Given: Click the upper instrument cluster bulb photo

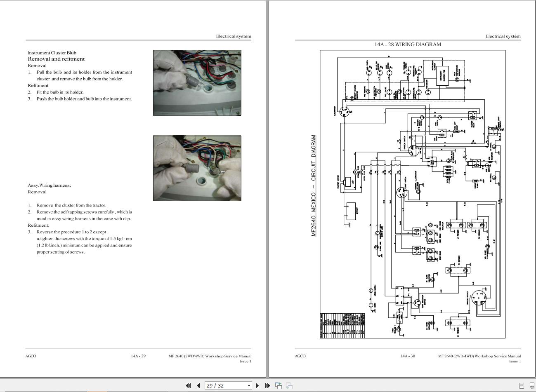Looking at the screenshot, I should pos(197,83).
